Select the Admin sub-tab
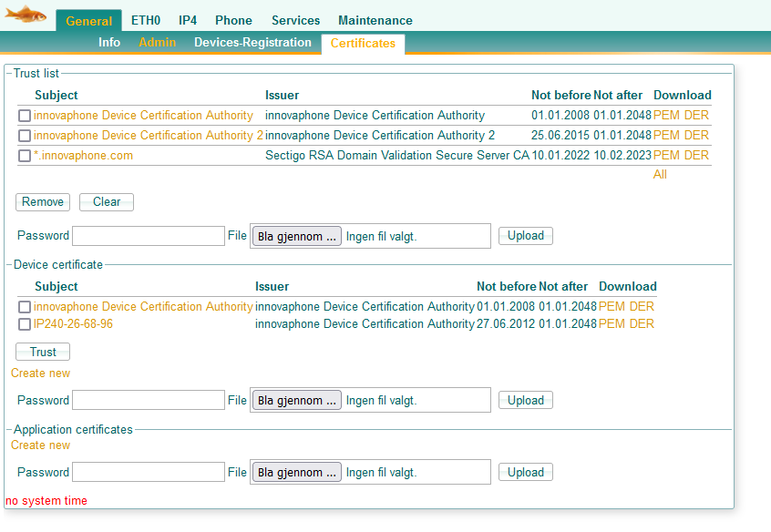771x532 pixels. (157, 42)
